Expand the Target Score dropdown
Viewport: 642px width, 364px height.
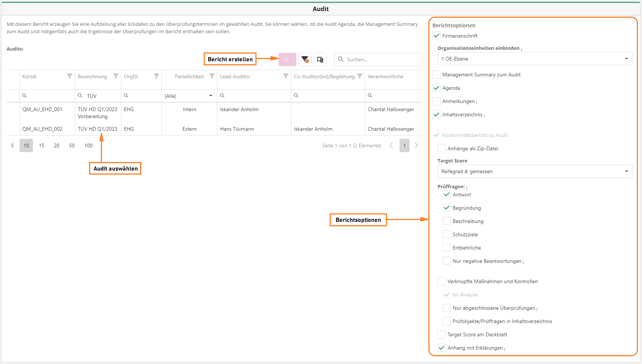(x=535, y=171)
